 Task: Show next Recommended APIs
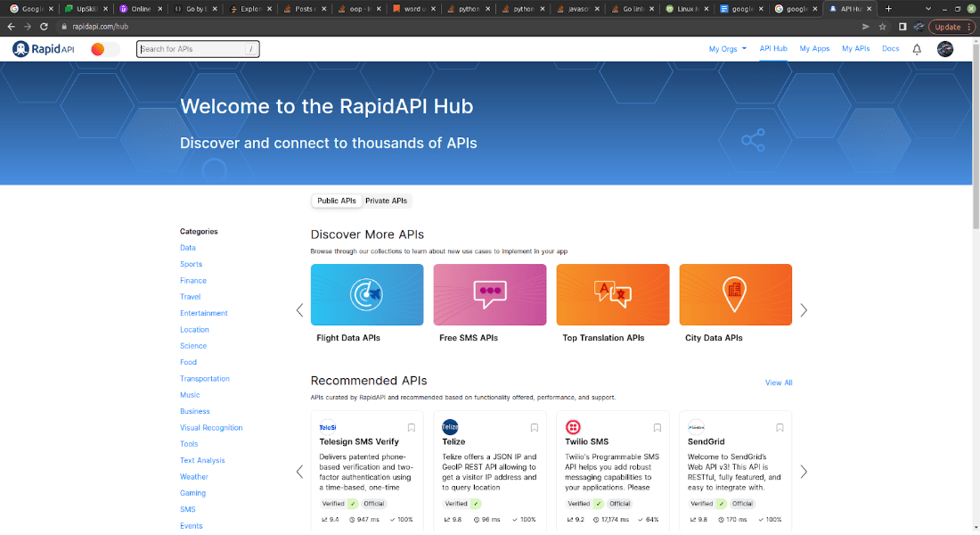tap(804, 472)
